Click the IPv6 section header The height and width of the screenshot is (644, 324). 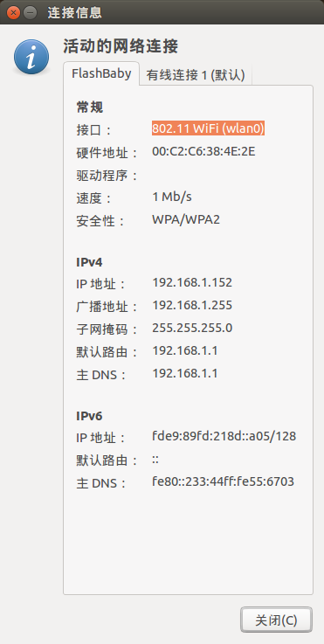click(x=89, y=416)
